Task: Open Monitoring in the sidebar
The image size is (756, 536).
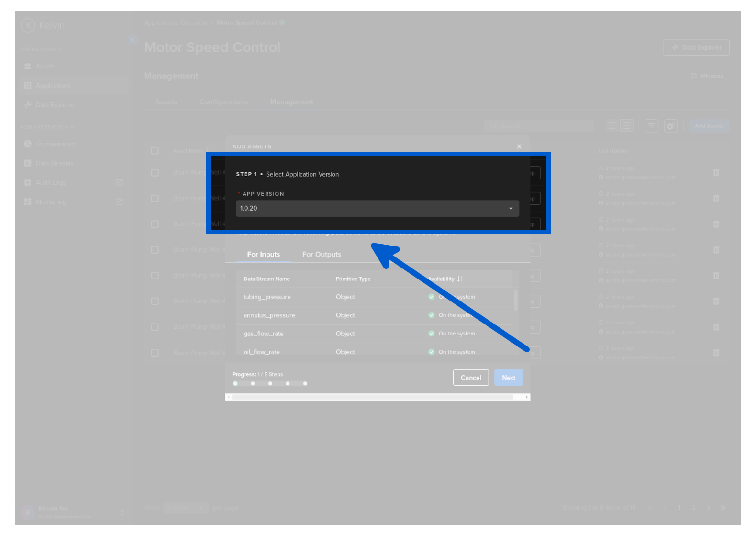Action: [x=51, y=202]
